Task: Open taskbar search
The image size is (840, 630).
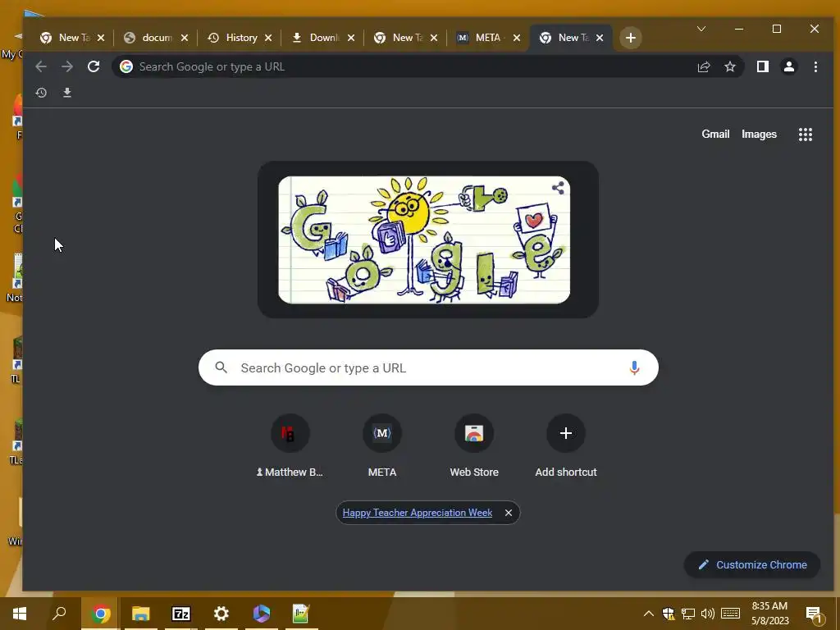Action: click(59, 614)
